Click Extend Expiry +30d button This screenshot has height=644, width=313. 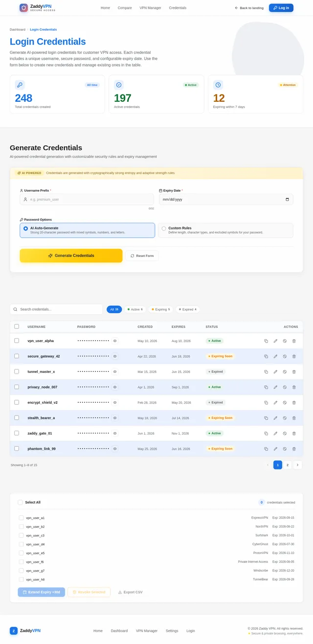click(41, 592)
